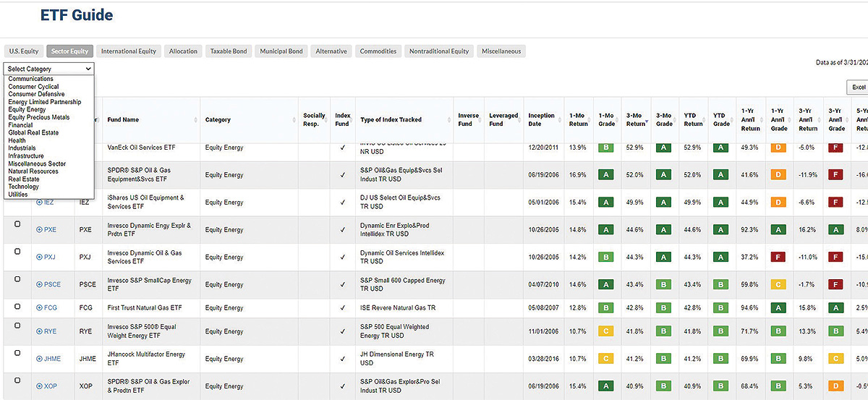
Task: Click the plus icon next to FCG
Action: (39, 308)
